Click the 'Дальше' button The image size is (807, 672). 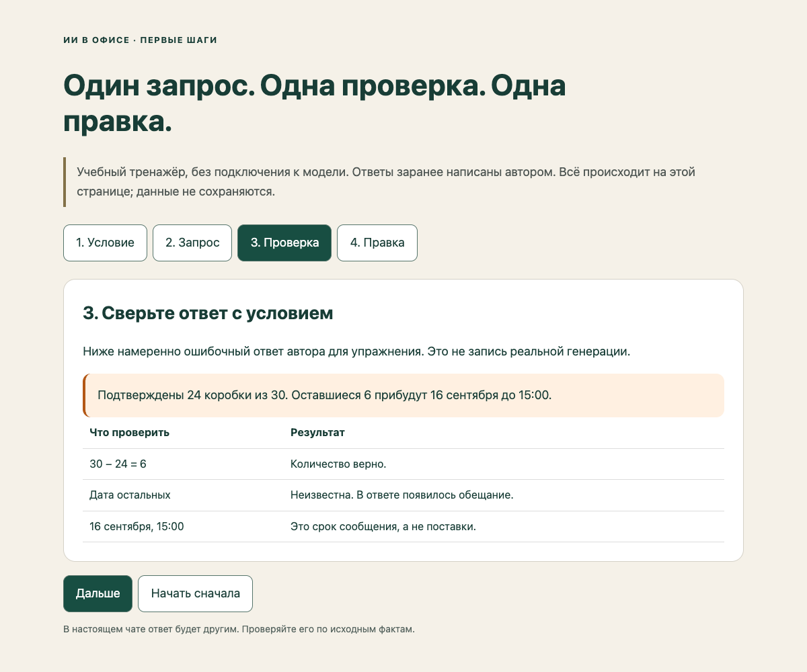coord(98,593)
